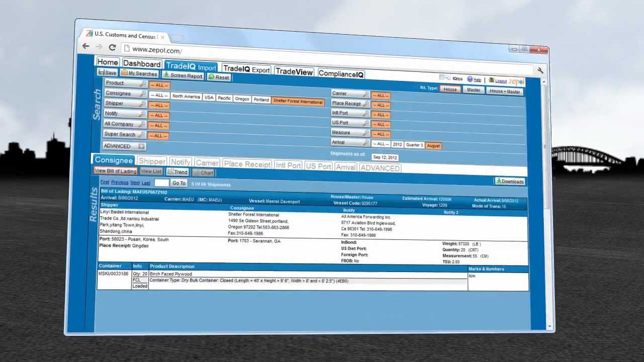Select the 2012 arrival filter level

click(x=397, y=144)
